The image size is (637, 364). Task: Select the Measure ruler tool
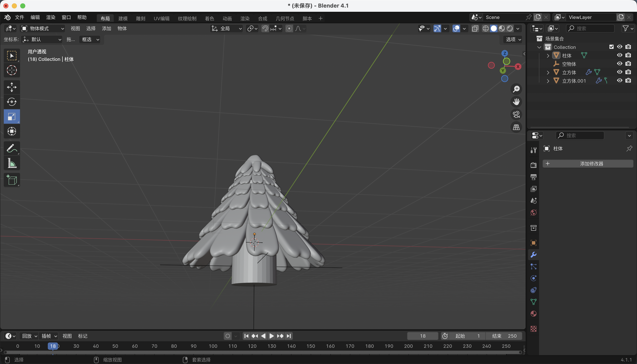click(x=12, y=163)
